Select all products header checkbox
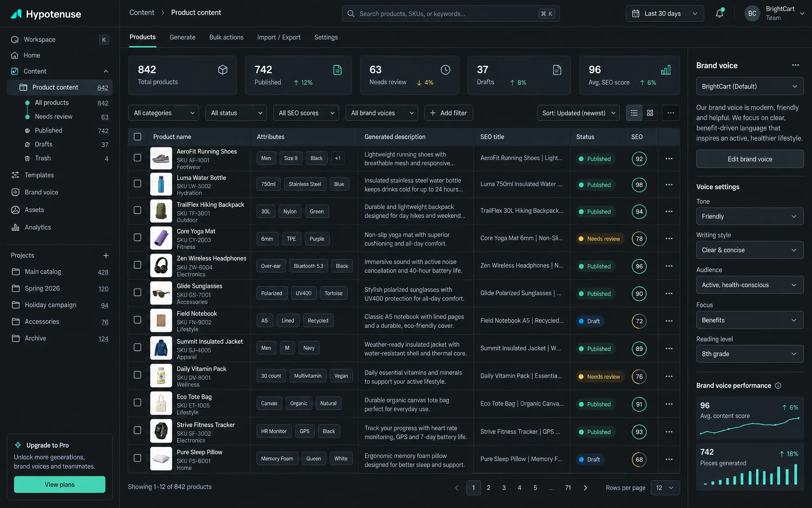Screen dimensions: 812x508 (138, 137)
